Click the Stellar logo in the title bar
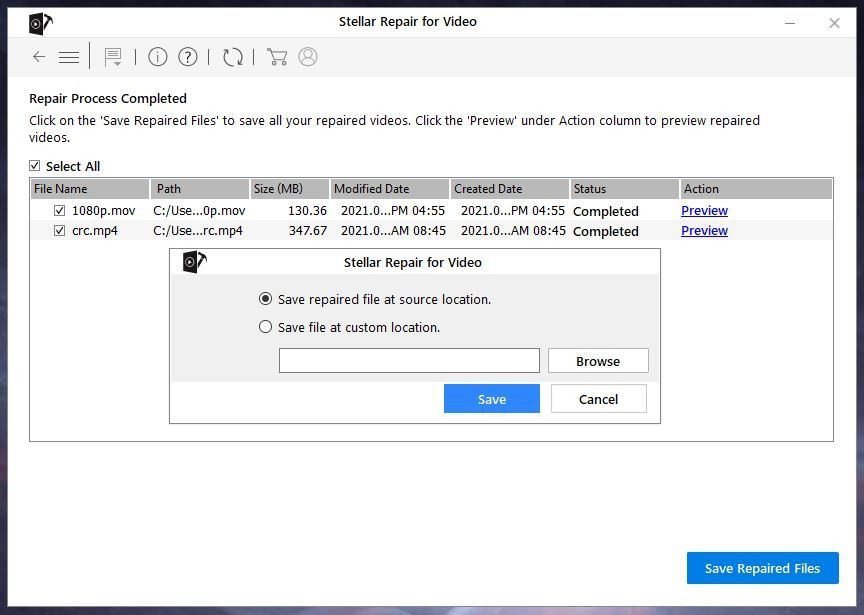This screenshot has height=615, width=864. 41,23
